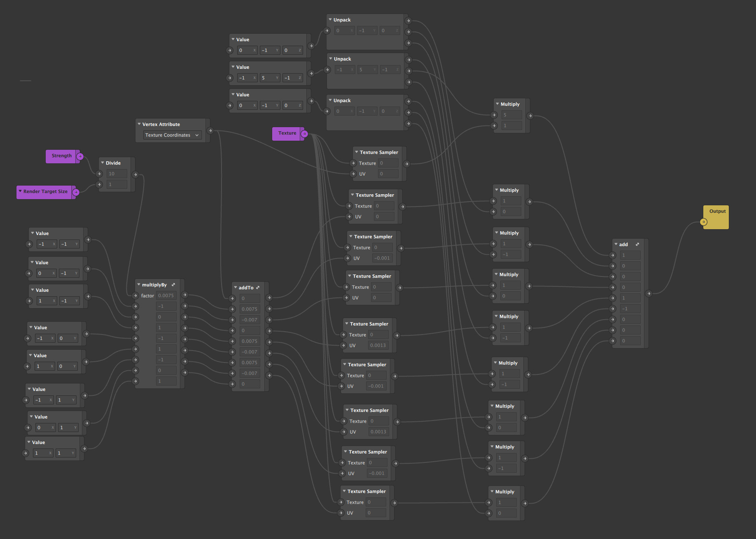Click the multiplyBy factor input port
Image resolution: width=756 pixels, height=539 pixels.
[135, 295]
